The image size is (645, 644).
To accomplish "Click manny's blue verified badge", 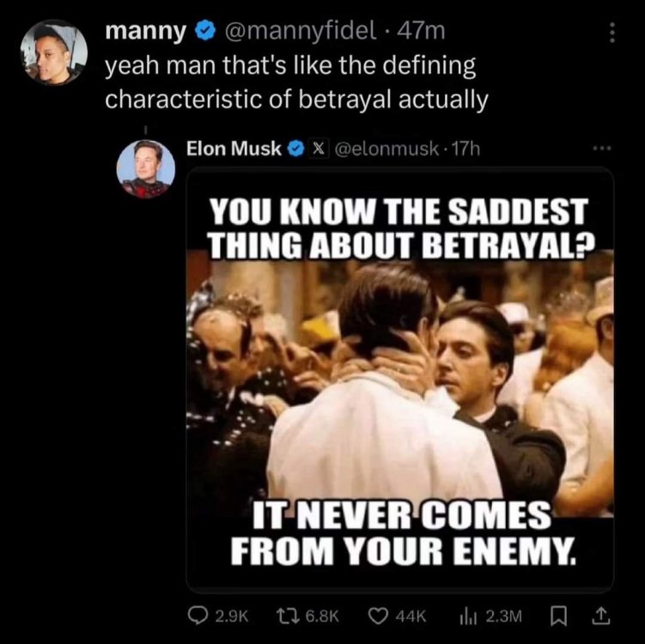I will [204, 33].
